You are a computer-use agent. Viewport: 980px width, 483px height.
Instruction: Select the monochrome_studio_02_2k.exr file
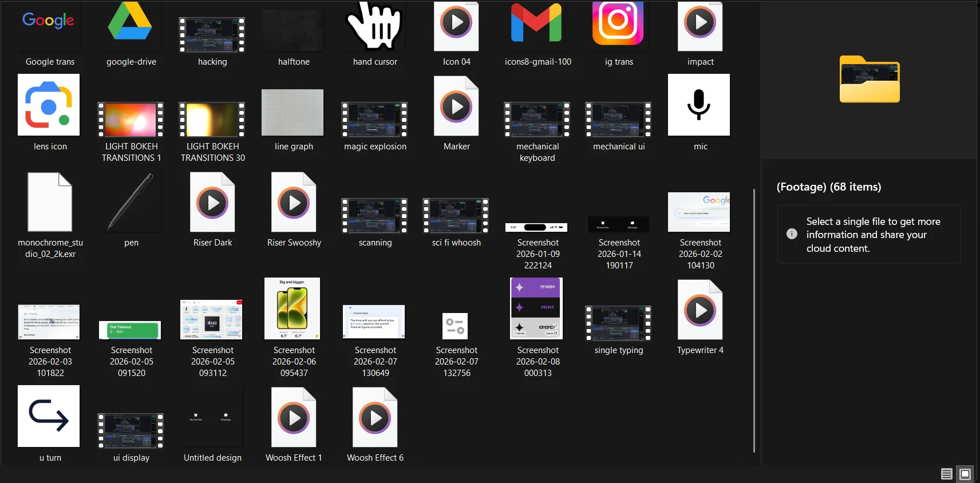click(x=50, y=203)
